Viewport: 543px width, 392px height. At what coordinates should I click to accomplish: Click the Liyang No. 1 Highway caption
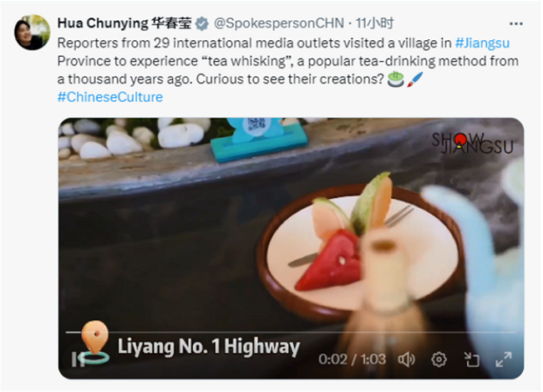coord(209,347)
